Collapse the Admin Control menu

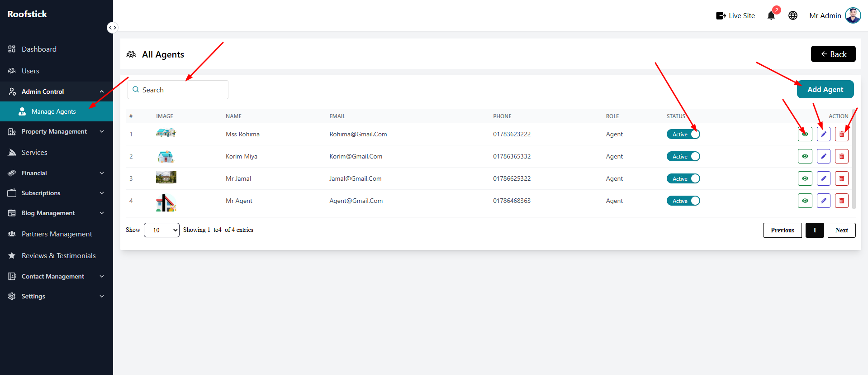point(57,91)
